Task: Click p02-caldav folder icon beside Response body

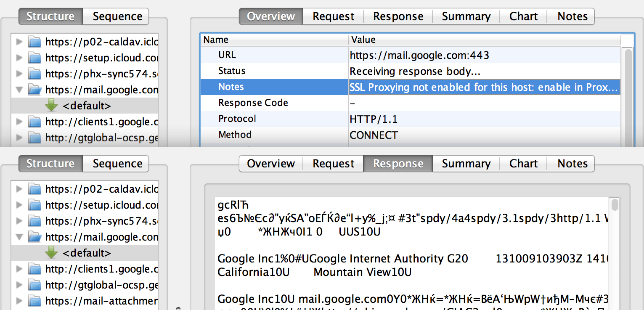Action: click(x=34, y=189)
